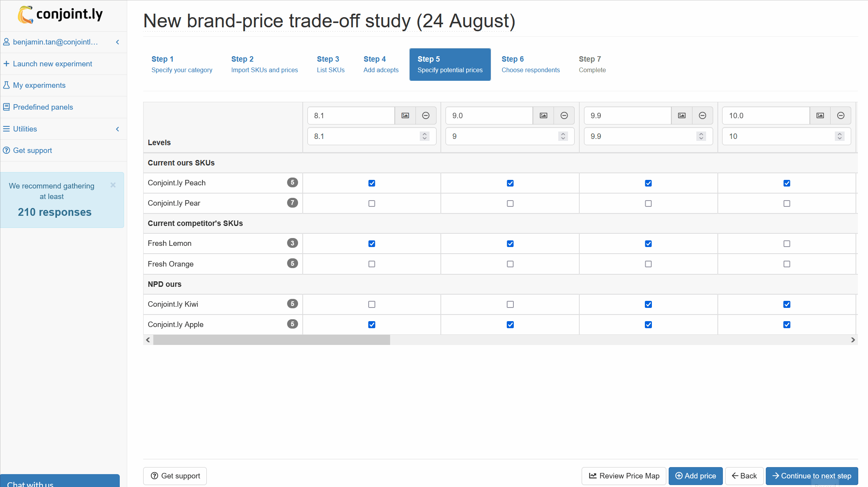Go to Step 6 Choose respondents

click(531, 64)
